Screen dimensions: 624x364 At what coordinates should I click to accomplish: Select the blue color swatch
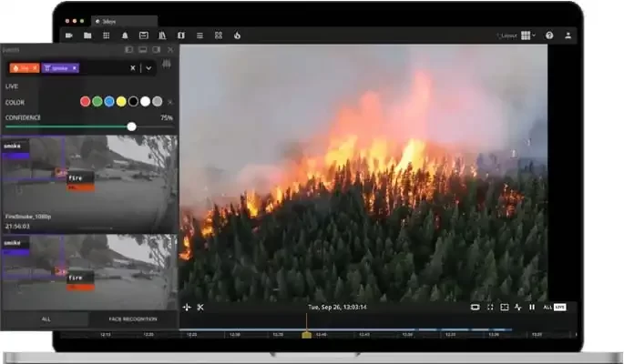[109, 102]
